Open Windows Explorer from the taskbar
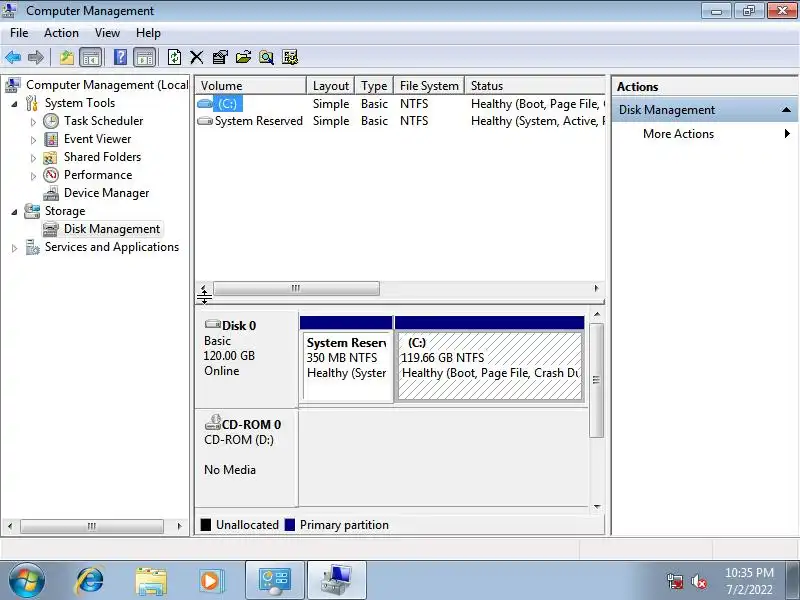 point(151,581)
